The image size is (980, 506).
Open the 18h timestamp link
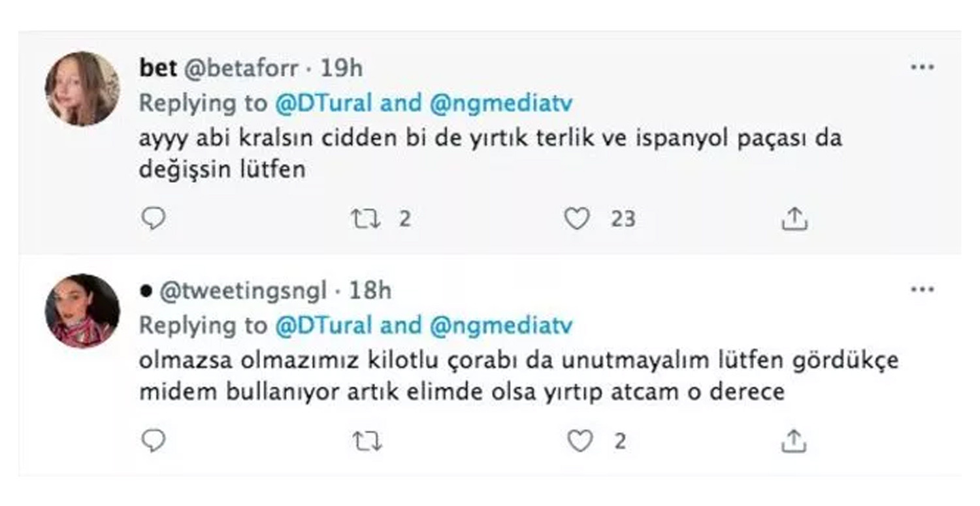point(370,291)
